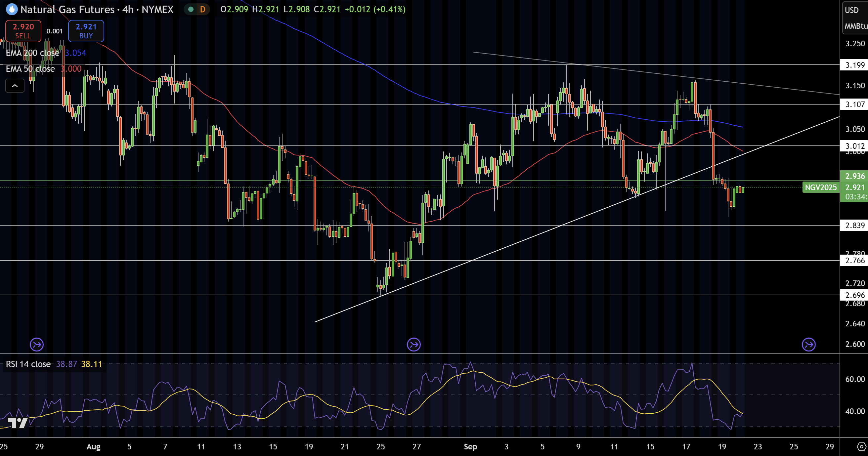The width and height of the screenshot is (868, 456).
Task: Click the EMA 200 value 3.054
Action: [75, 53]
